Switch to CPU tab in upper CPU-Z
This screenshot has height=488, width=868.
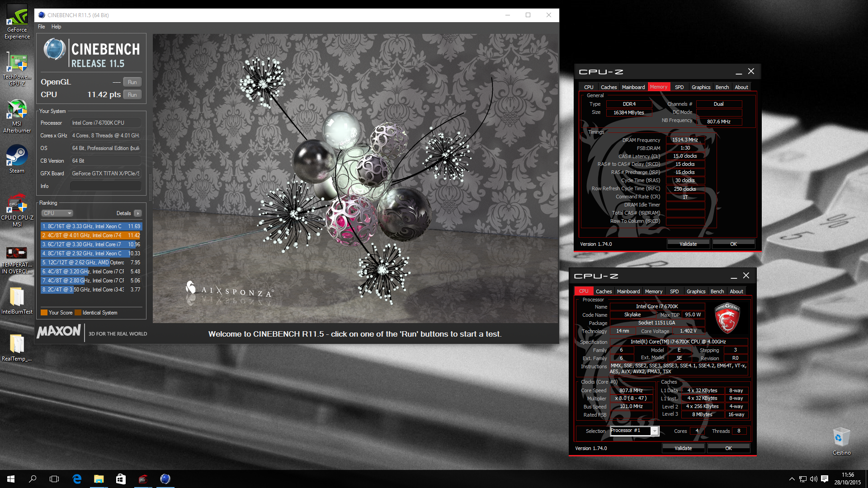point(589,87)
